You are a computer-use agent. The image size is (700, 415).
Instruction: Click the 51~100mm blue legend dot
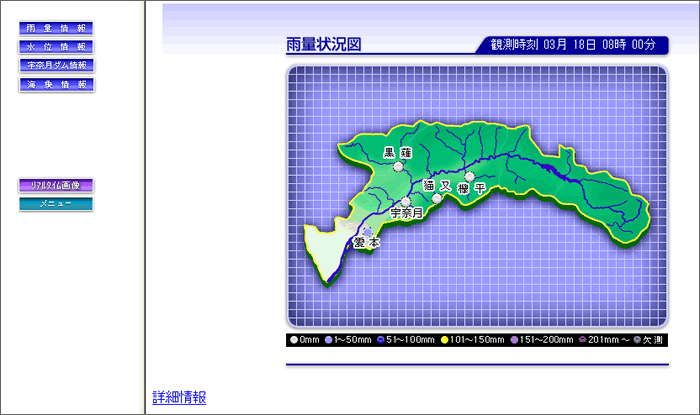coord(381,340)
